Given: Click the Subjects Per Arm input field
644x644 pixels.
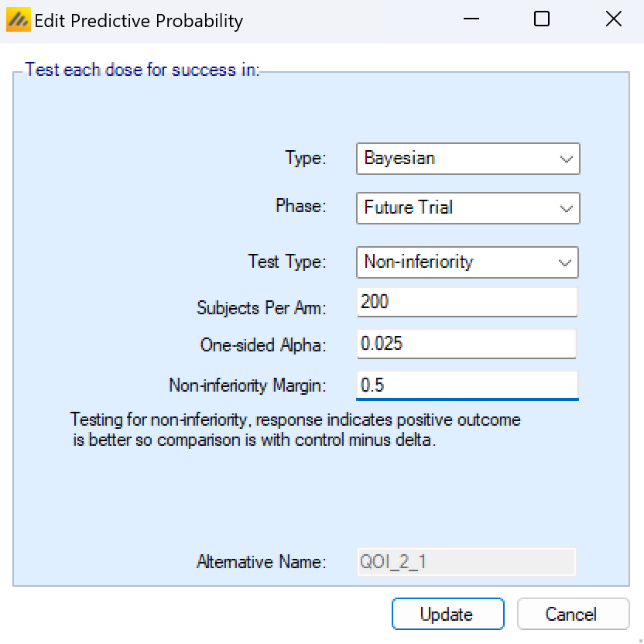Looking at the screenshot, I should click(468, 303).
